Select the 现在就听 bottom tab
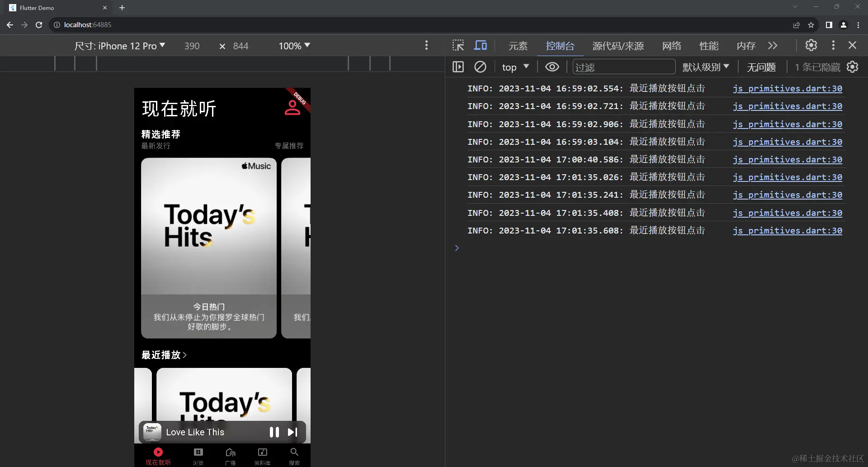 tap(158, 456)
